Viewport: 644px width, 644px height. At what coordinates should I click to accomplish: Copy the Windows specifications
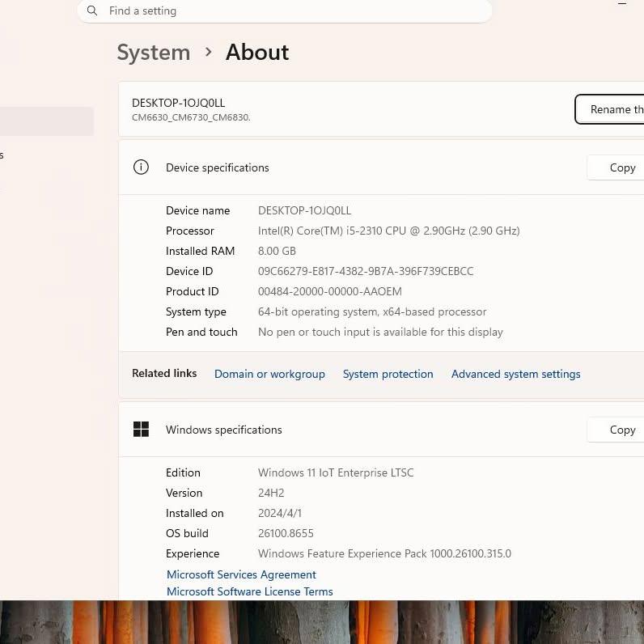coord(616,430)
